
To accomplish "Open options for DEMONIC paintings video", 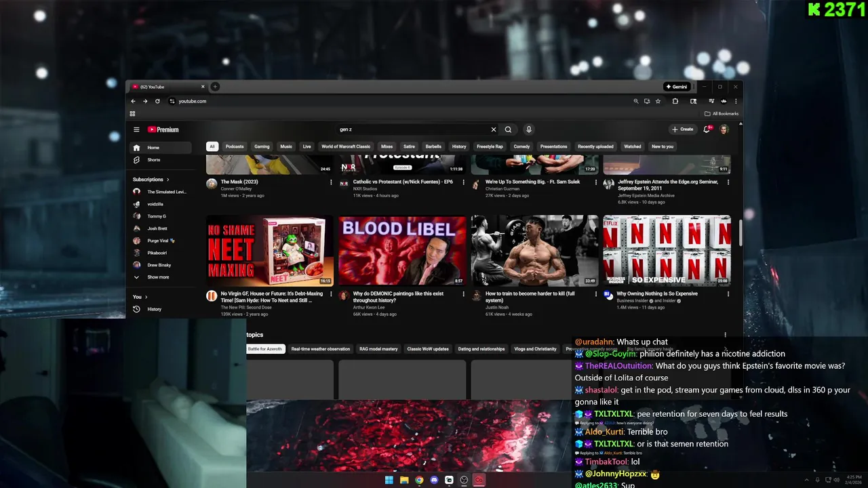I will (464, 294).
